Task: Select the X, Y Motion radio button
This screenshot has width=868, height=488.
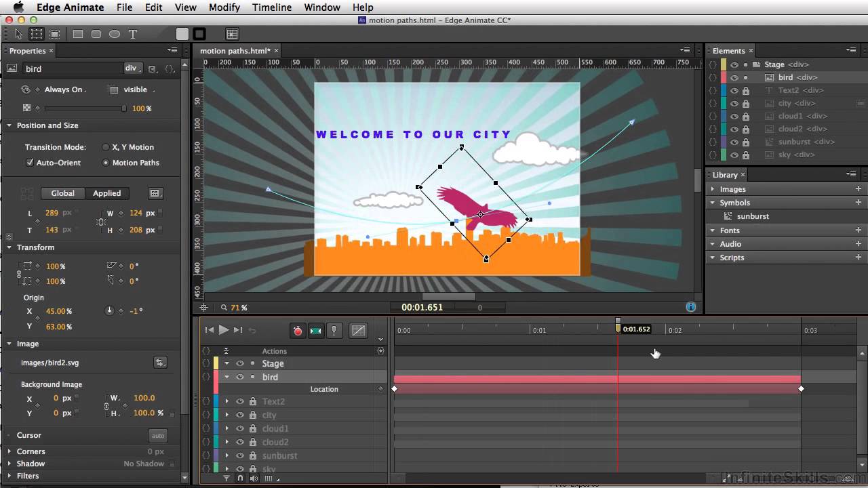Action: pos(106,147)
